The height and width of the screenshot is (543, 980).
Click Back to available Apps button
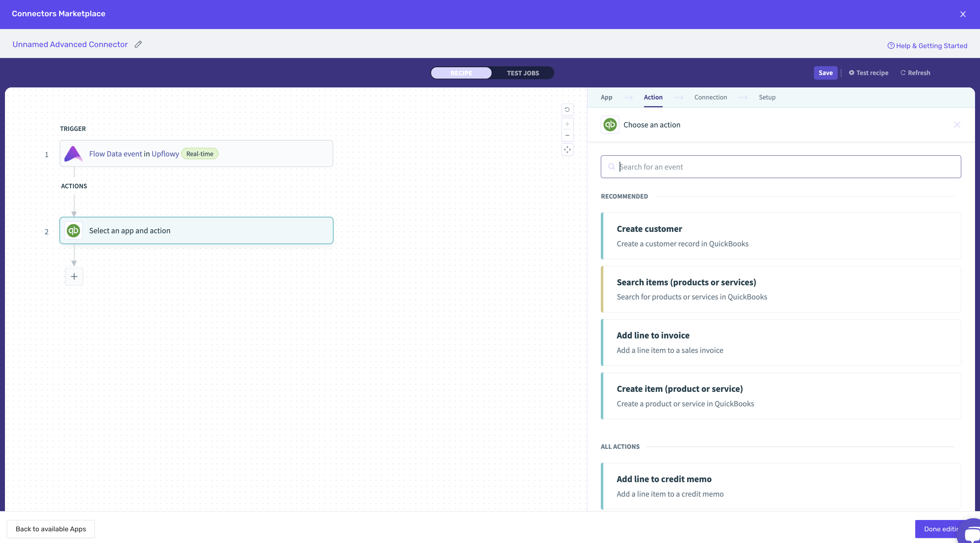(x=51, y=529)
